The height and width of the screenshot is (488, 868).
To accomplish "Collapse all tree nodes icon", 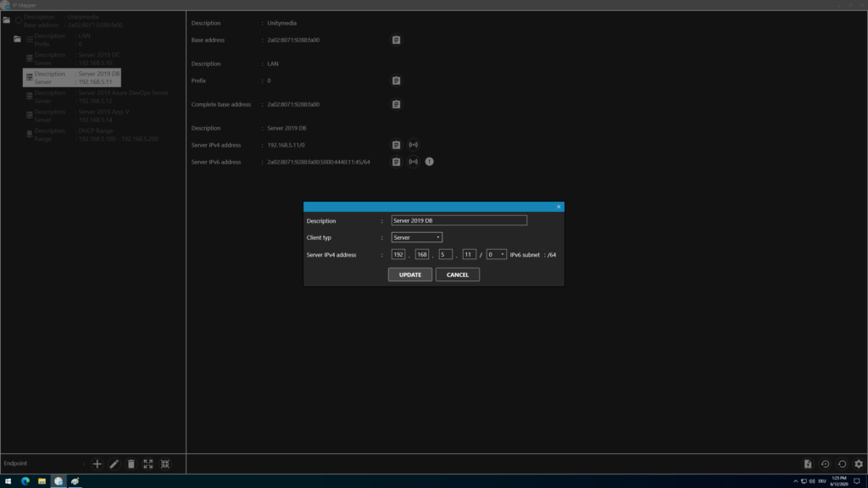I will tap(165, 463).
